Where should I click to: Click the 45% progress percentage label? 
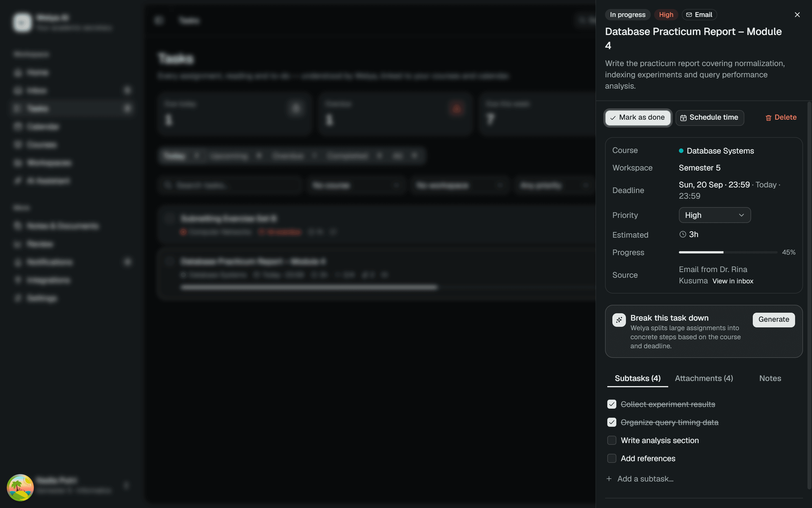pyautogui.click(x=789, y=252)
